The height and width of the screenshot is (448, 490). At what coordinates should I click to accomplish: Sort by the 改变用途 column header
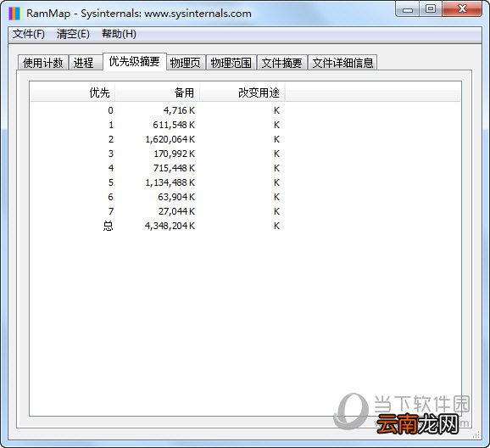tap(242, 92)
